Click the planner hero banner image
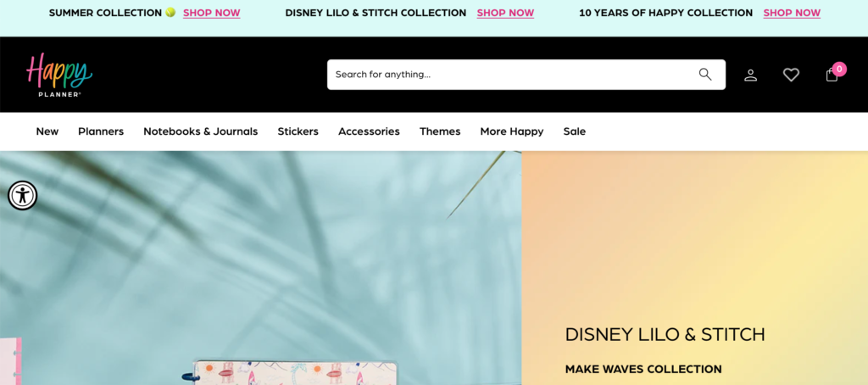This screenshot has width=868, height=385. [261, 268]
